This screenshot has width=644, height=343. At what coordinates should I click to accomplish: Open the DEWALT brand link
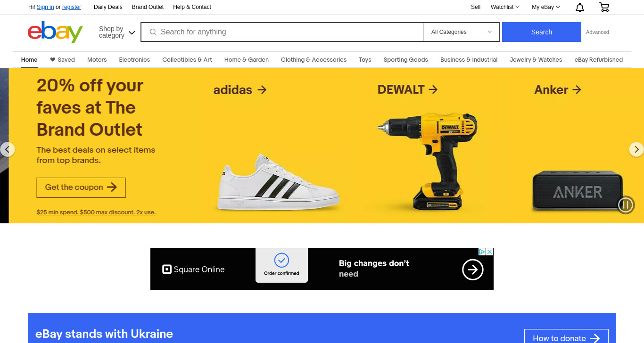(408, 90)
